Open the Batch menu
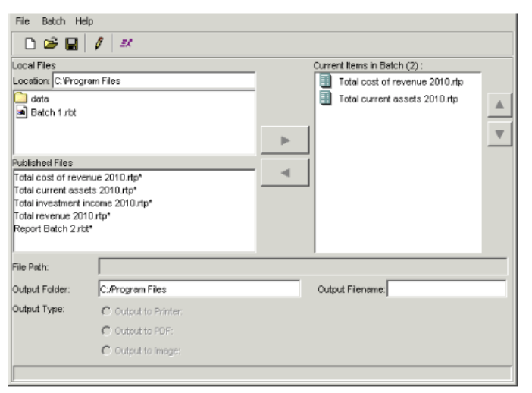Image resolution: width=532 pixels, height=393 pixels. (x=53, y=21)
